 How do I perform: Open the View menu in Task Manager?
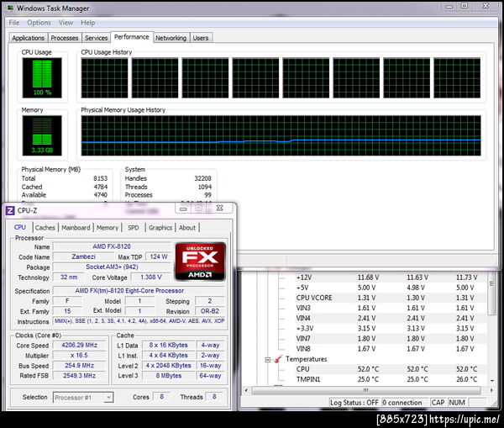point(66,23)
